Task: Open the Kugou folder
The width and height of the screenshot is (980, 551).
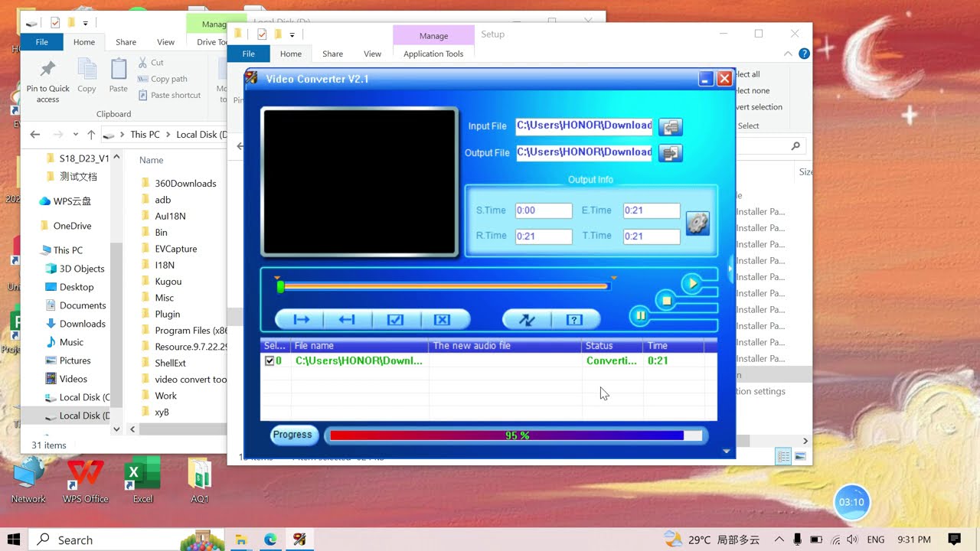Action: point(168,282)
